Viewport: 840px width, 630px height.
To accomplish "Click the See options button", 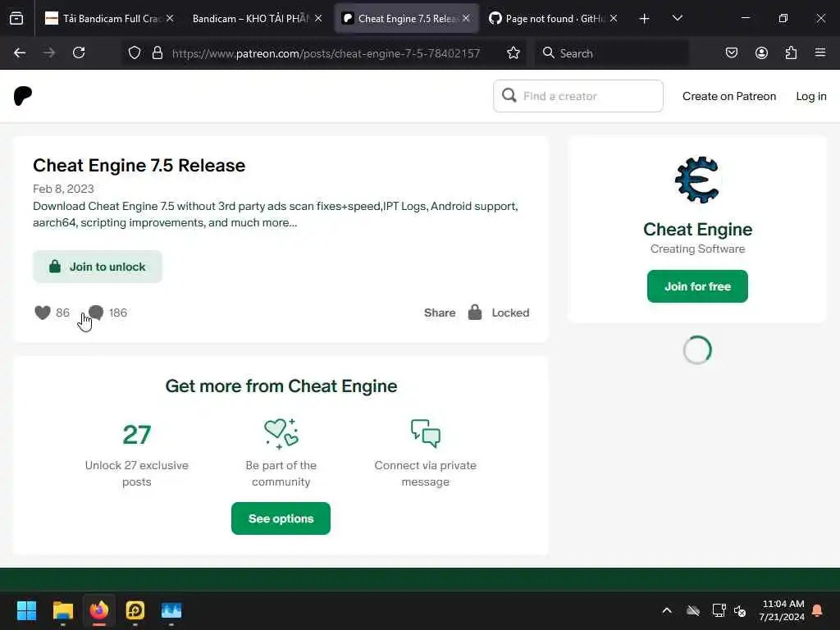I will [x=281, y=518].
